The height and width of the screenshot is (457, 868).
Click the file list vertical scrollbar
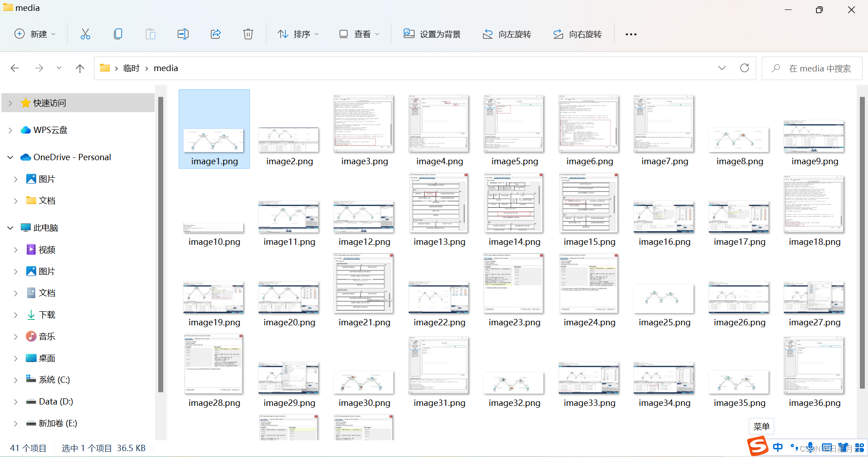[862, 242]
